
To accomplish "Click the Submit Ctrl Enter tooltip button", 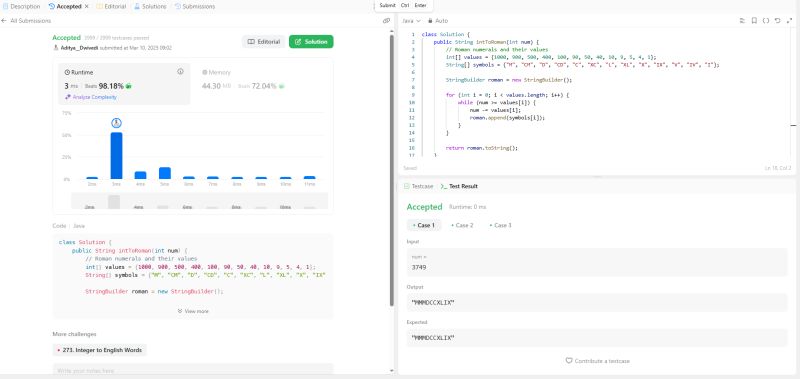I will point(403,6).
